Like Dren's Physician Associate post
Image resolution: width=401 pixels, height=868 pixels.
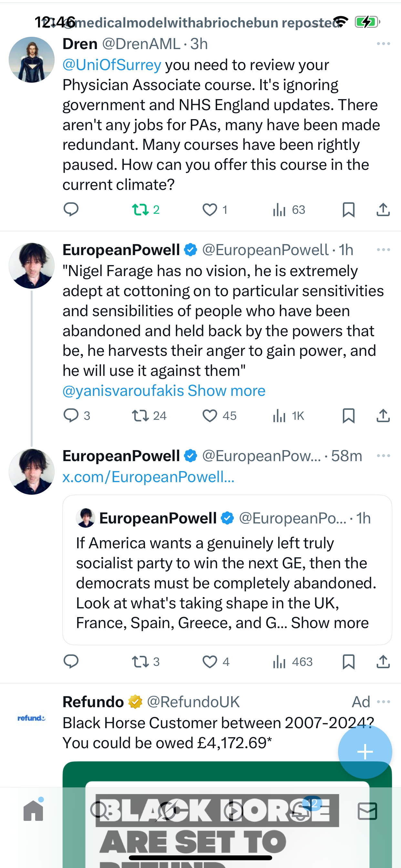210,210
